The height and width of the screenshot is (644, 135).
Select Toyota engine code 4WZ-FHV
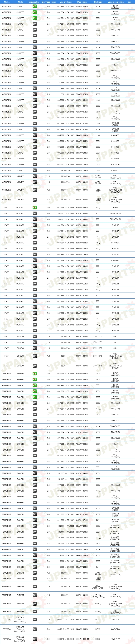pyautogui.click(x=115, y=639)
